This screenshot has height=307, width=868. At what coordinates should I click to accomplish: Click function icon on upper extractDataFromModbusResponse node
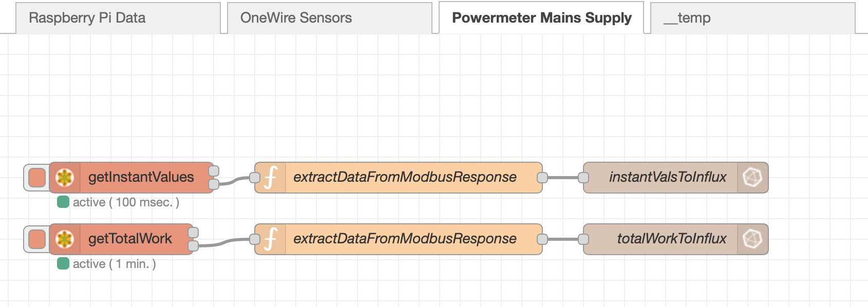(271, 178)
